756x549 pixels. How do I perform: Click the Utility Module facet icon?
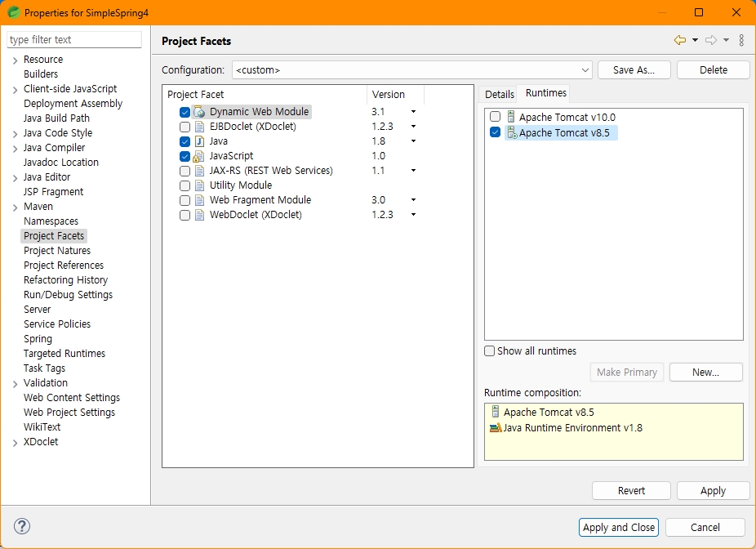pyautogui.click(x=199, y=185)
